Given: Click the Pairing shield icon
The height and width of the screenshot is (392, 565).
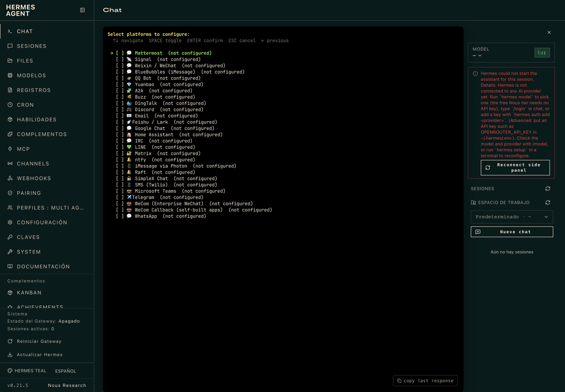Looking at the screenshot, I should click(10, 193).
